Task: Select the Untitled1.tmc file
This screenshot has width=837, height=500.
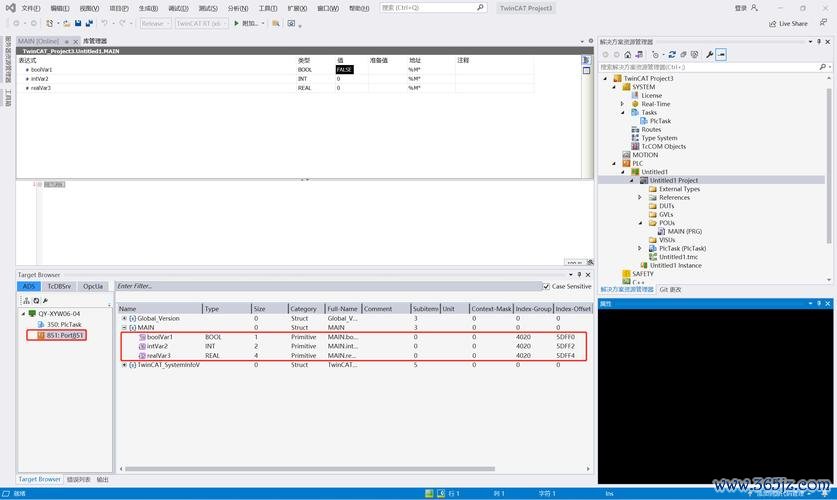Action: (x=674, y=257)
